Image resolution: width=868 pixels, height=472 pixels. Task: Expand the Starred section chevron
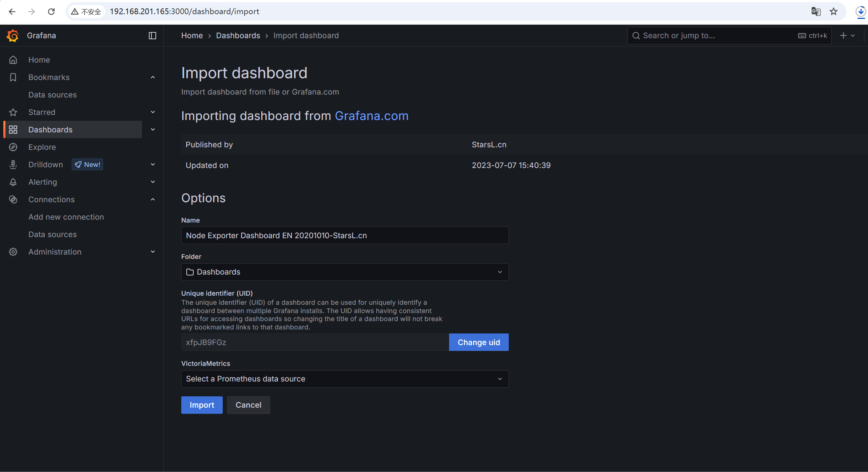[x=153, y=112]
